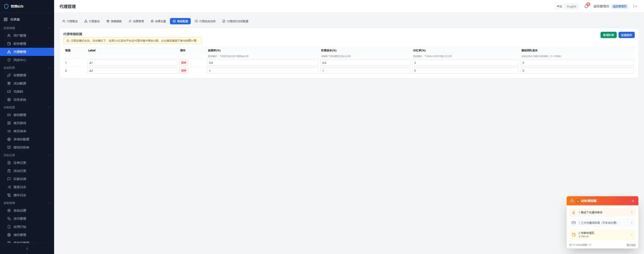Click the logout icon in header

pyautogui.click(x=635, y=6)
